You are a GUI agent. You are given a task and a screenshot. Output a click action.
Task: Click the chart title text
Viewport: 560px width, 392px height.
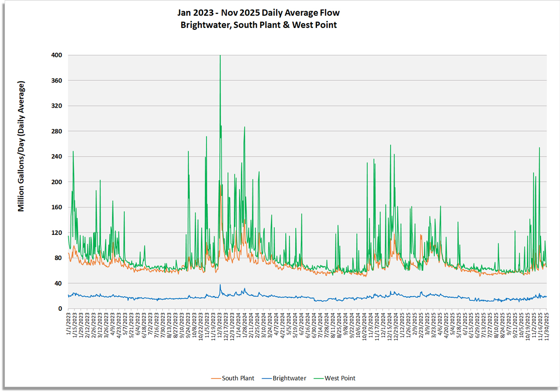[x=258, y=13]
